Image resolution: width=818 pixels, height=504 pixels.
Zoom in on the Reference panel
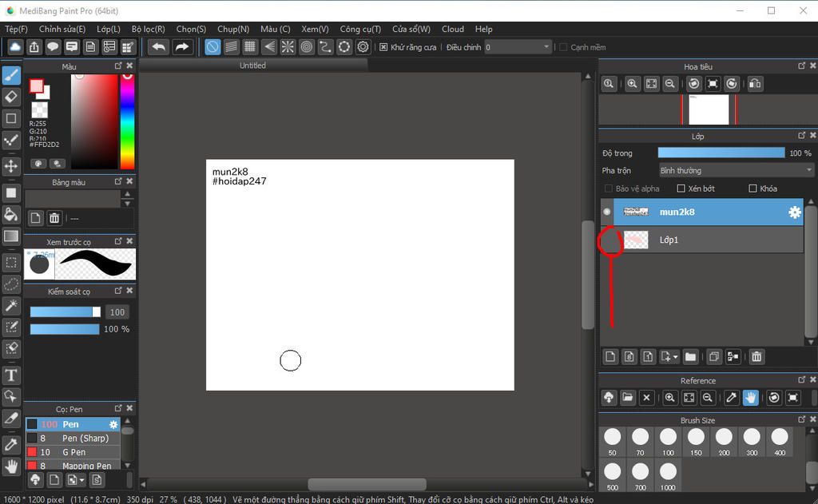[670, 398]
